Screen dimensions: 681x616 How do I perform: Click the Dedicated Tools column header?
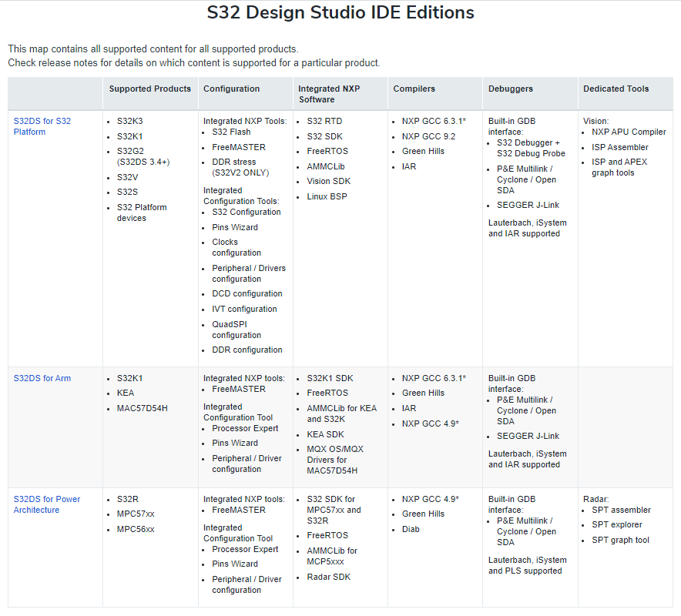click(x=616, y=89)
